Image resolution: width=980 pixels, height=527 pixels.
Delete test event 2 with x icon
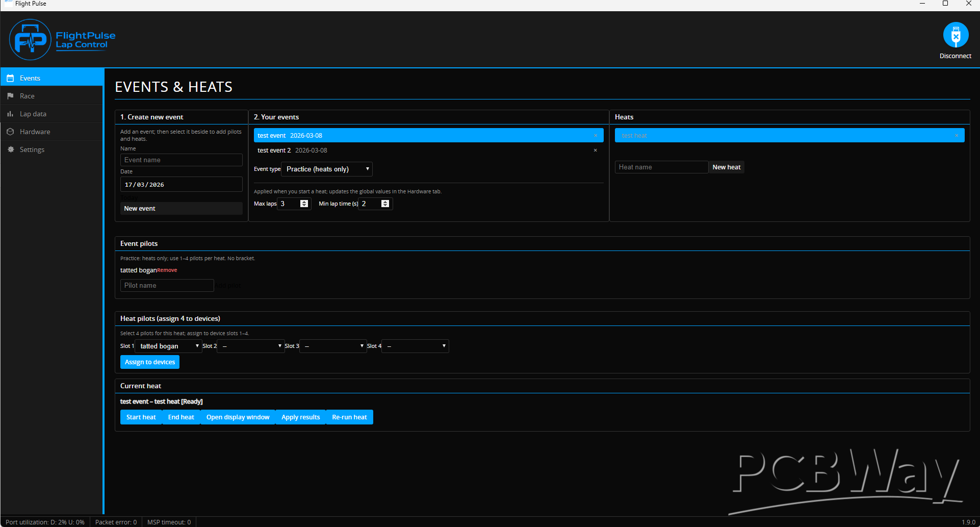click(595, 150)
